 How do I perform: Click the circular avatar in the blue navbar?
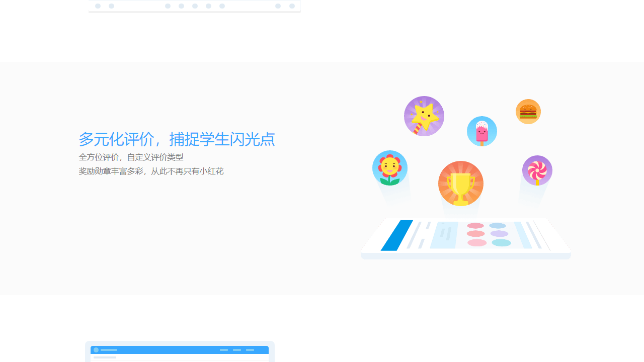tap(96, 350)
